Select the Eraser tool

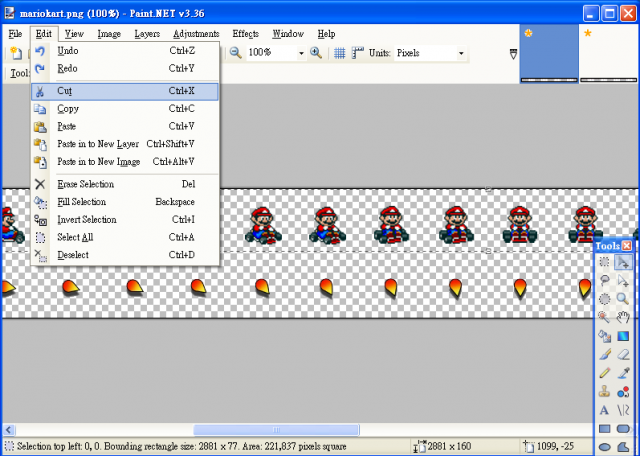(623, 354)
